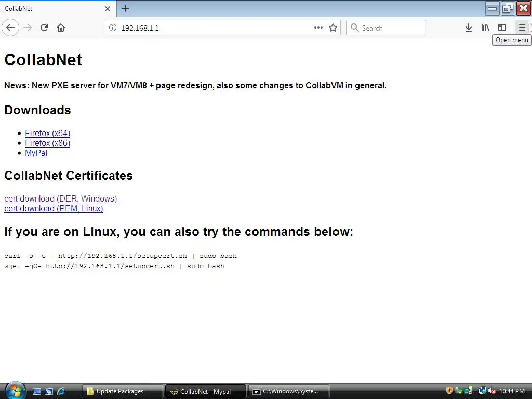Click Show Desktop quick launch icon
This screenshot has width=532, height=399.
pyautogui.click(x=37, y=392)
